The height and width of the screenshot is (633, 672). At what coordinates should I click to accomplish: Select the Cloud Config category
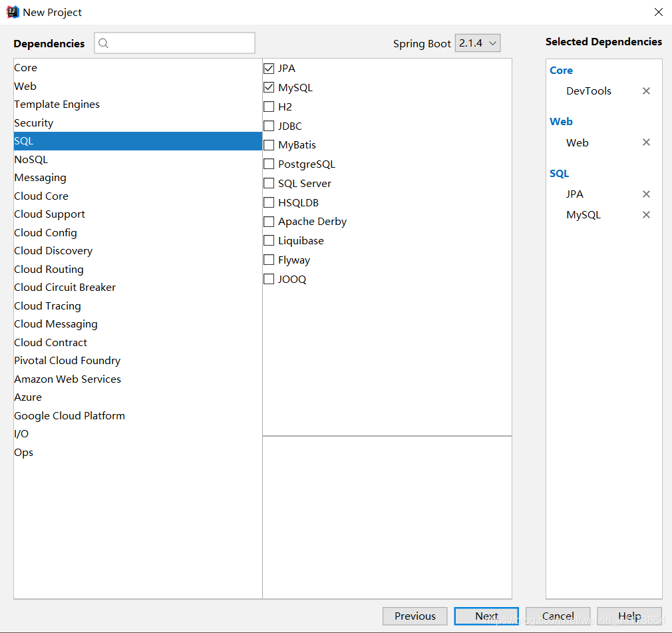tap(138, 232)
